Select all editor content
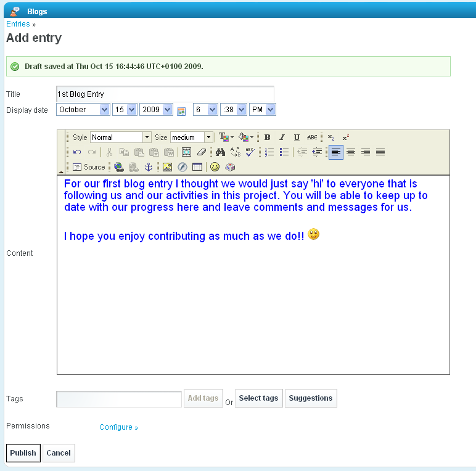This screenshot has width=476, height=471. 186,152
